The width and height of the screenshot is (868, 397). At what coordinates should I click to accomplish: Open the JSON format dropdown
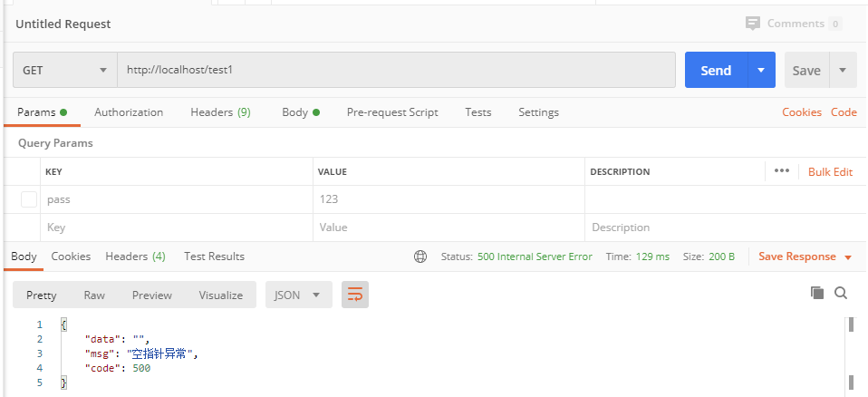pyautogui.click(x=299, y=295)
